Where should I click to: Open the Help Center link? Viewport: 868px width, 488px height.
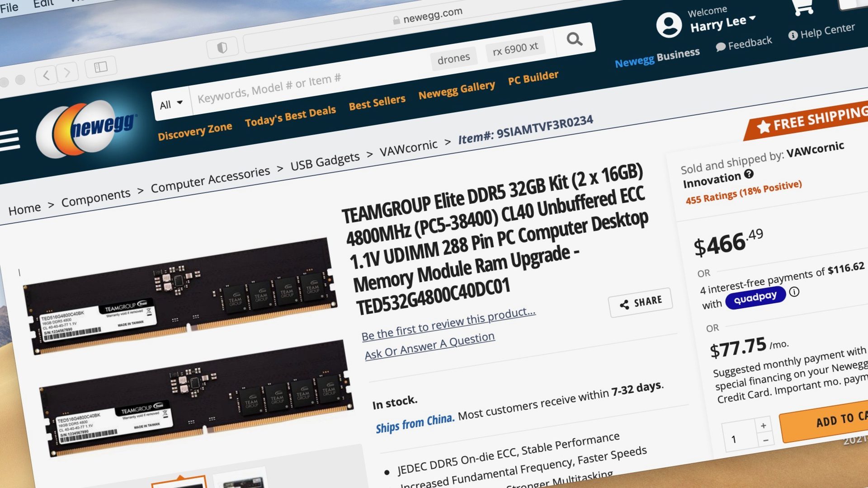pos(821,31)
